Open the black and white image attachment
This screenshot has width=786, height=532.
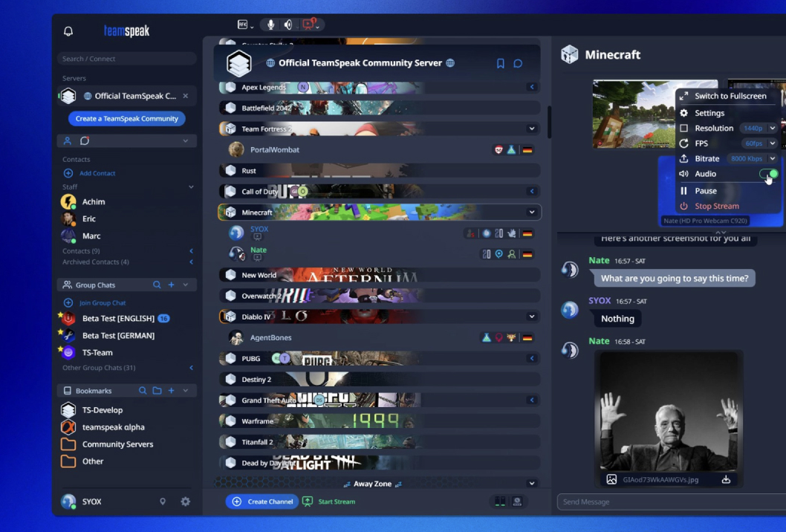[x=669, y=411]
